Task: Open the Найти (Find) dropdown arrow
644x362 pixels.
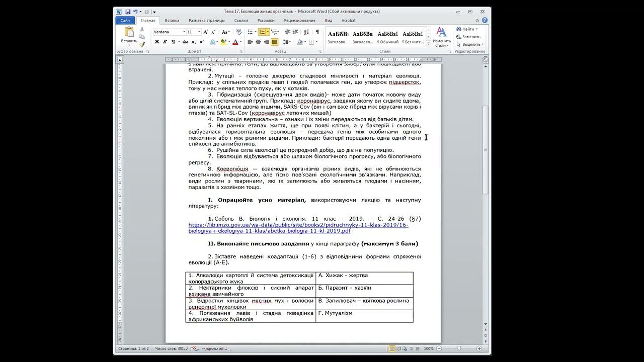Action: [476, 29]
